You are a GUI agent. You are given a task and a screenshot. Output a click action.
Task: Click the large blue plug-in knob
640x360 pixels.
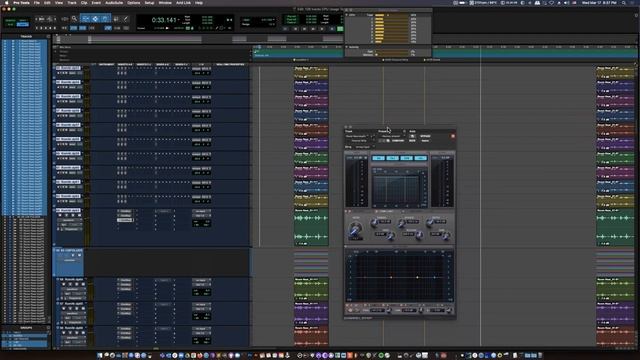pos(355,229)
